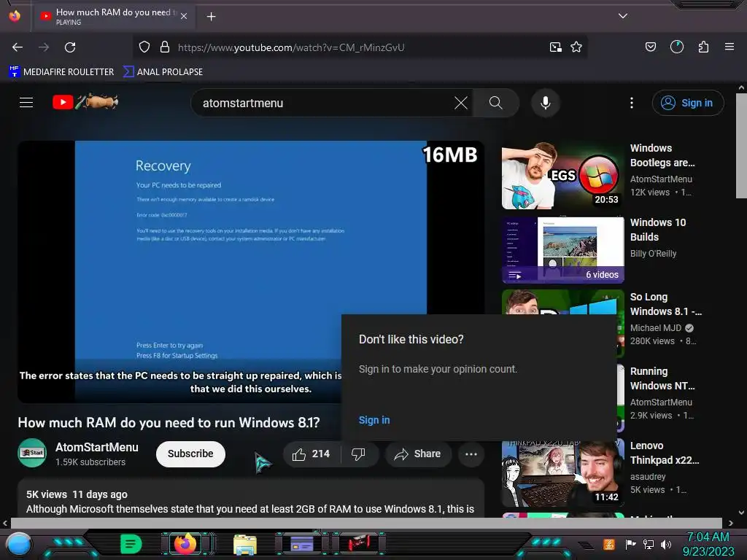This screenshot has height=560, width=747.
Task: Click Billy O'Reilly playlist author
Action: tap(653, 253)
